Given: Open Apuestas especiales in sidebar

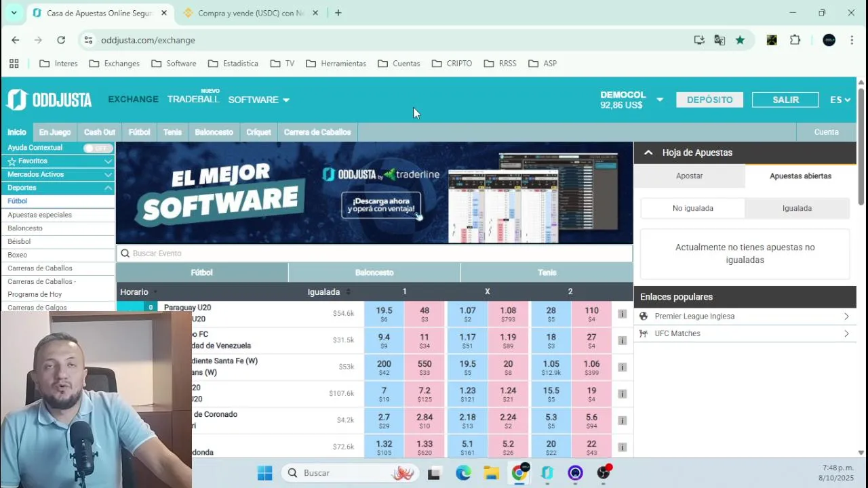Looking at the screenshot, I should (39, 215).
